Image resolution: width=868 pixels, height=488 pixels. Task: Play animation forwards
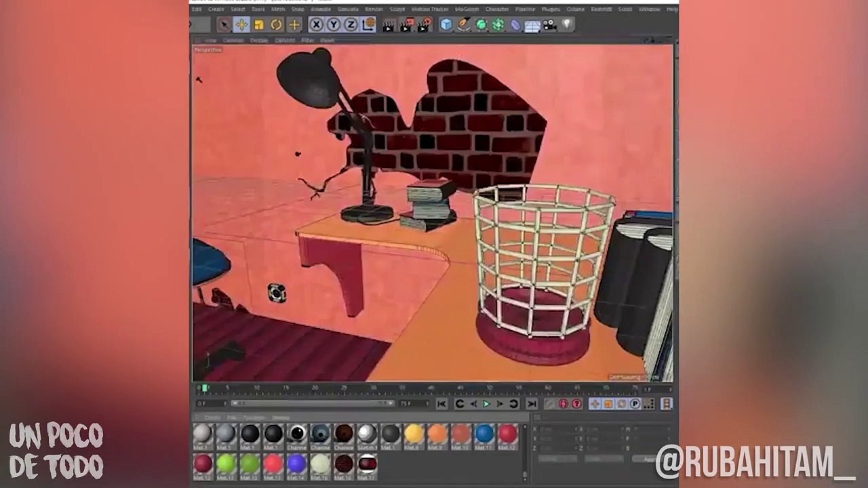click(486, 404)
